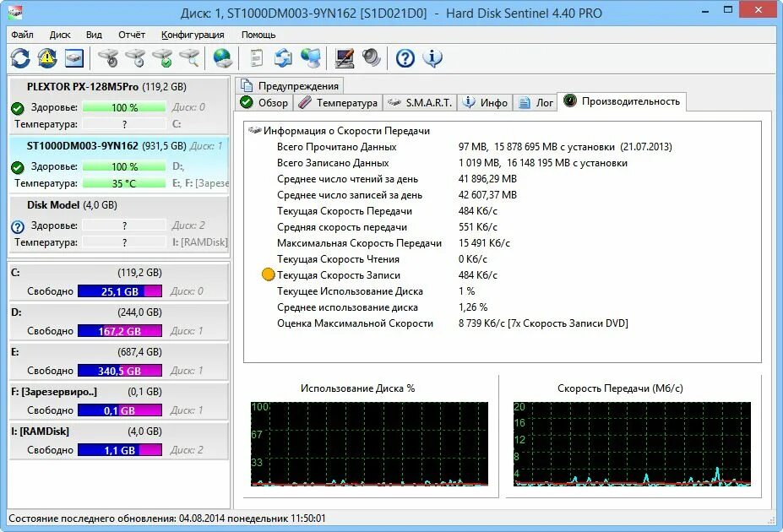Click the networked computers toolbar icon
783x532 pixels.
click(311, 58)
